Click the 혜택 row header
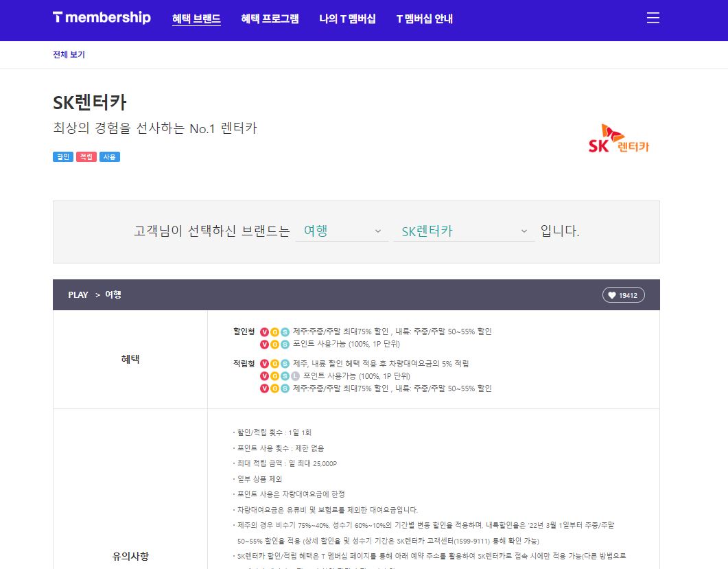728x569 pixels. point(130,359)
